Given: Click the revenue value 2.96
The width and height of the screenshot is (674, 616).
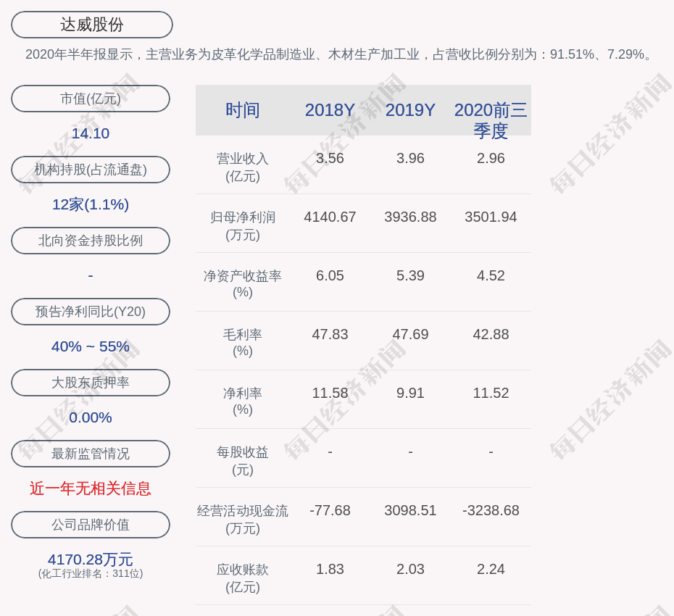Looking at the screenshot, I should pos(491,158).
